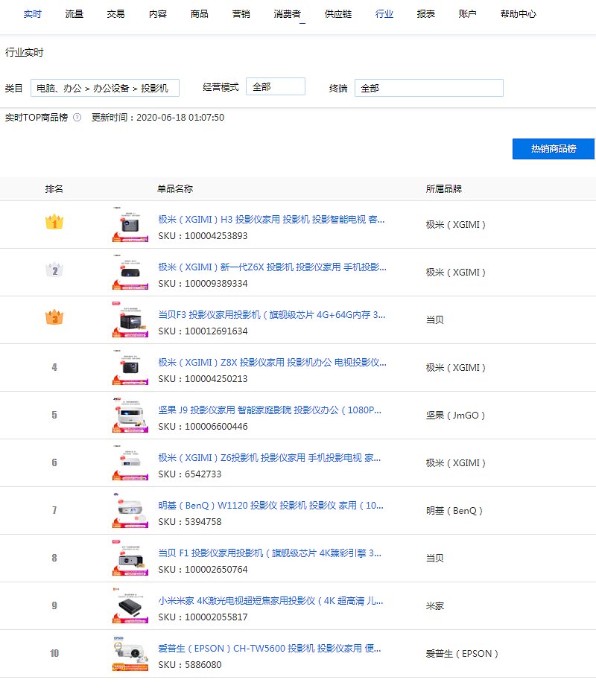
Task: Open the 极米 Z8X 投影仪 product link
Action: (x=272, y=362)
